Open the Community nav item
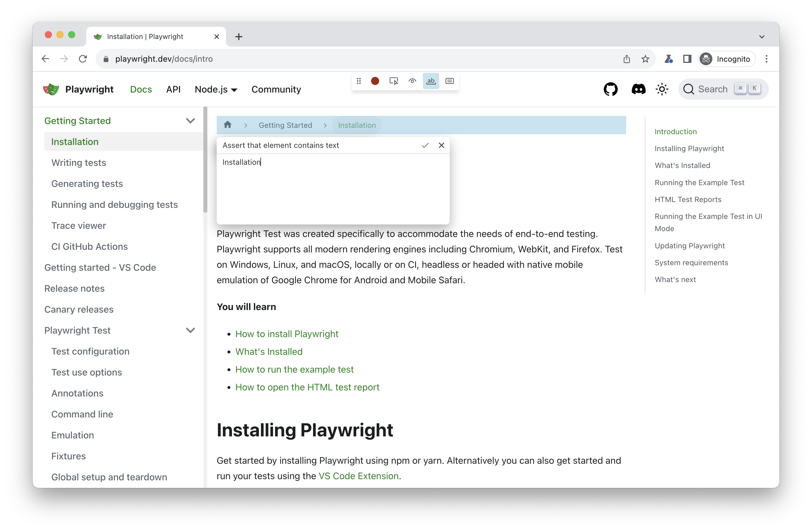The image size is (812, 531). pyautogui.click(x=276, y=89)
